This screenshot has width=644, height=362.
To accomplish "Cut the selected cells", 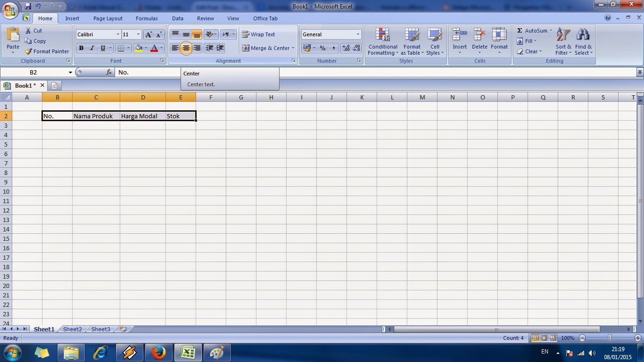I will tap(34, 31).
